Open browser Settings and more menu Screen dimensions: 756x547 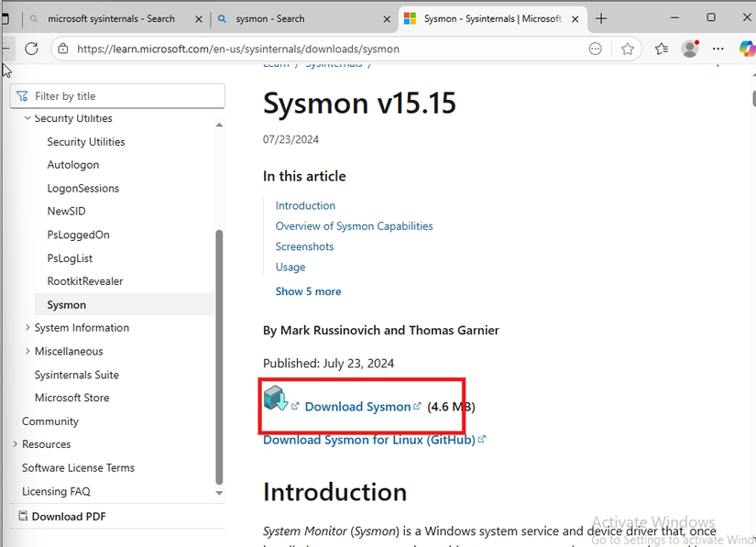718,49
